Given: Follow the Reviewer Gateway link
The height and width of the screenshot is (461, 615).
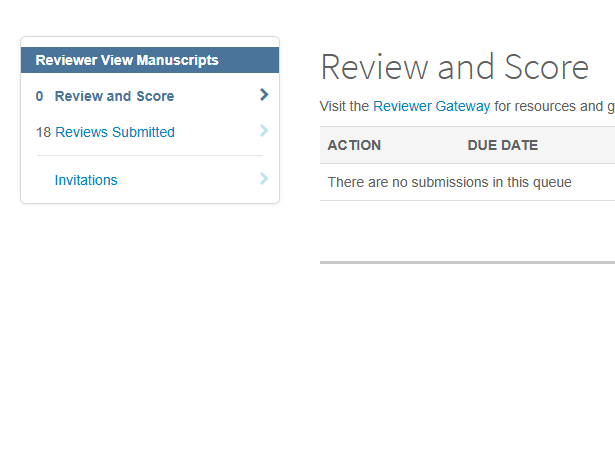Looking at the screenshot, I should (431, 106).
